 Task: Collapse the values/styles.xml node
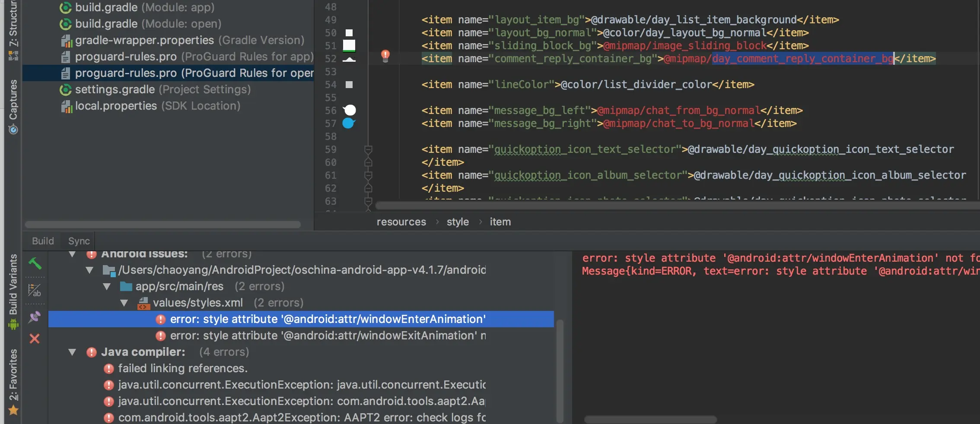124,303
